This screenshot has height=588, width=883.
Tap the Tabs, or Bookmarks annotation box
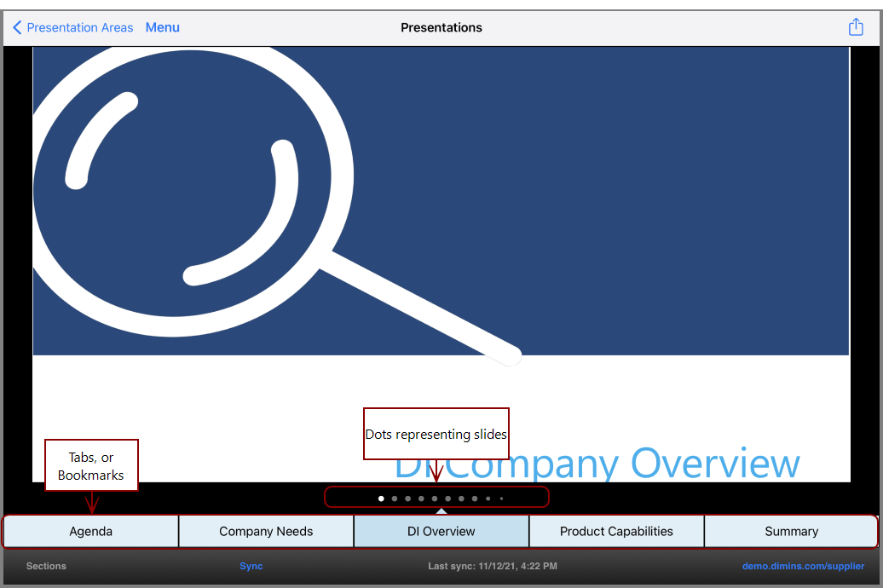(91, 464)
